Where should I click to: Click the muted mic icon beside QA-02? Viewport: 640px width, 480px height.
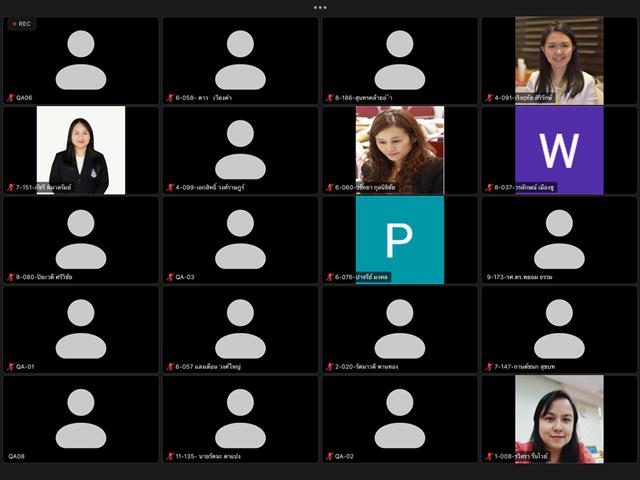coord(330,456)
